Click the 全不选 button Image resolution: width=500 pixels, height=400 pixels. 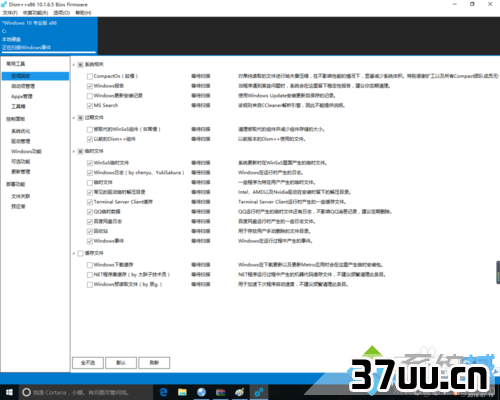(88, 363)
